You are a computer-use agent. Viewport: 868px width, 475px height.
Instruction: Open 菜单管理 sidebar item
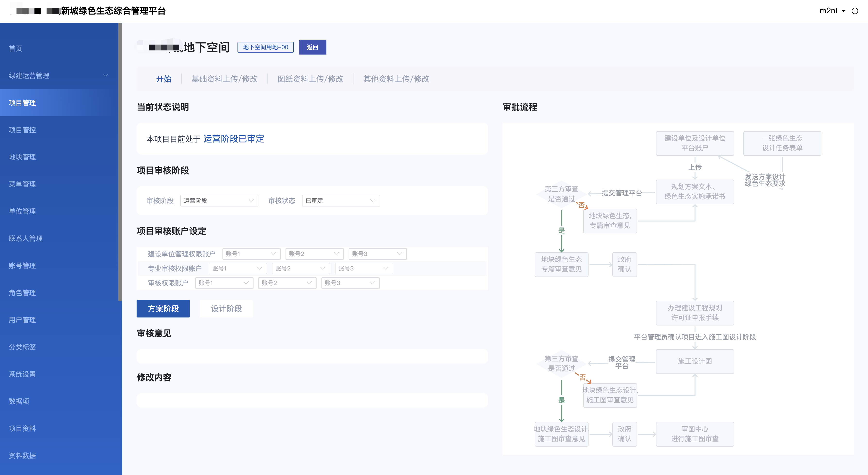point(59,184)
